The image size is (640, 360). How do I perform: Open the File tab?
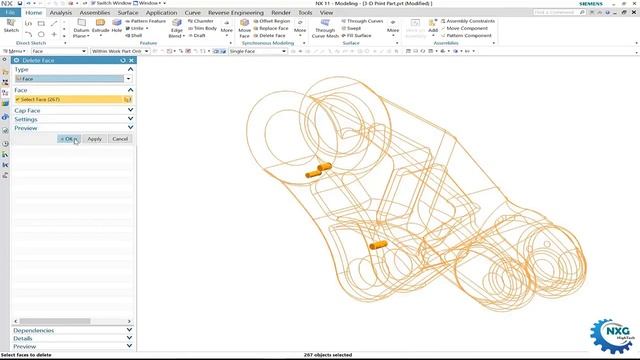10,13
